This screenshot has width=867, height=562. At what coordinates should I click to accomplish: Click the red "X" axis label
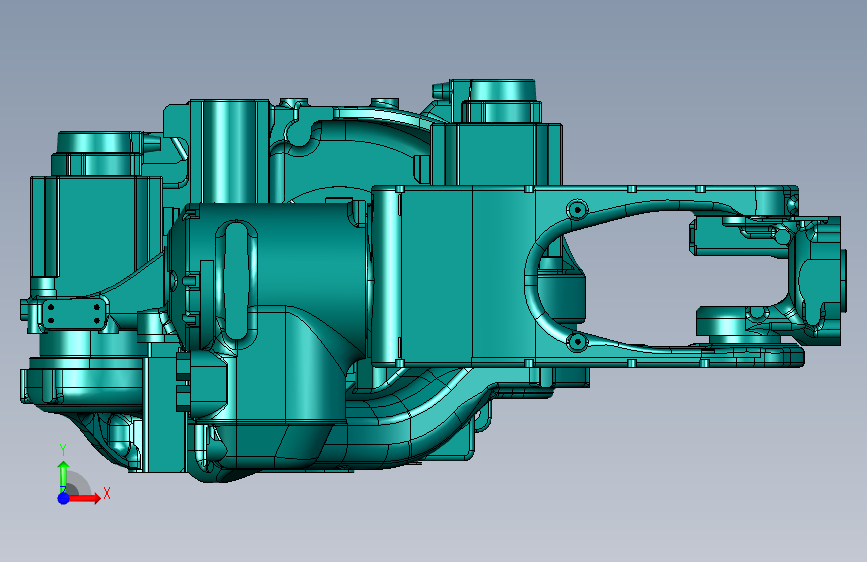click(x=107, y=493)
